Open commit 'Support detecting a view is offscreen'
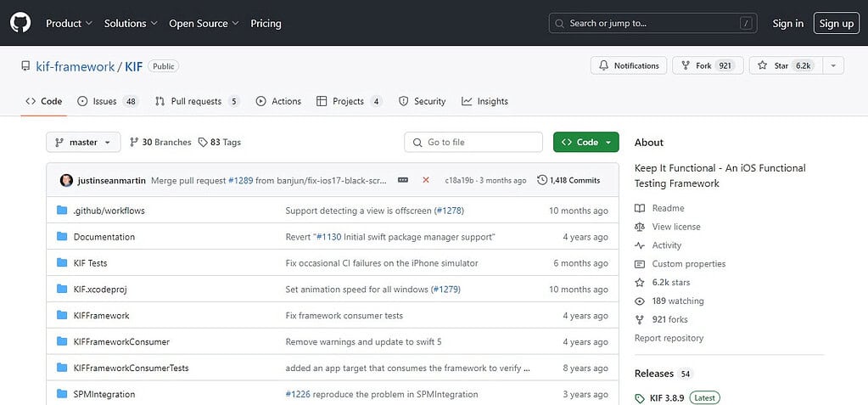The height and width of the screenshot is (405, 868). tap(358, 211)
